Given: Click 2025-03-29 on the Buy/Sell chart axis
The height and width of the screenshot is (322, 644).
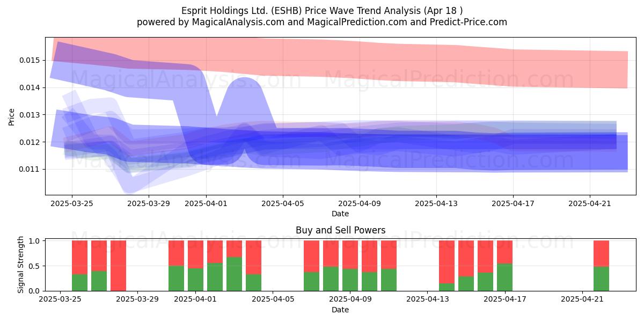Looking at the screenshot, I should 138,300.
